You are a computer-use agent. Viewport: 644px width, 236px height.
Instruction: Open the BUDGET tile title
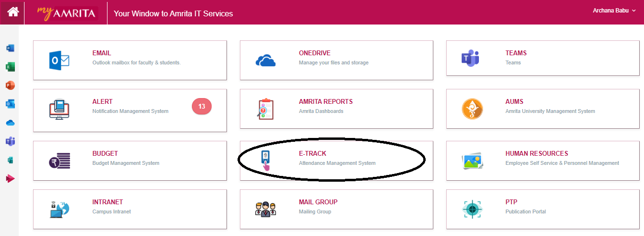point(105,153)
